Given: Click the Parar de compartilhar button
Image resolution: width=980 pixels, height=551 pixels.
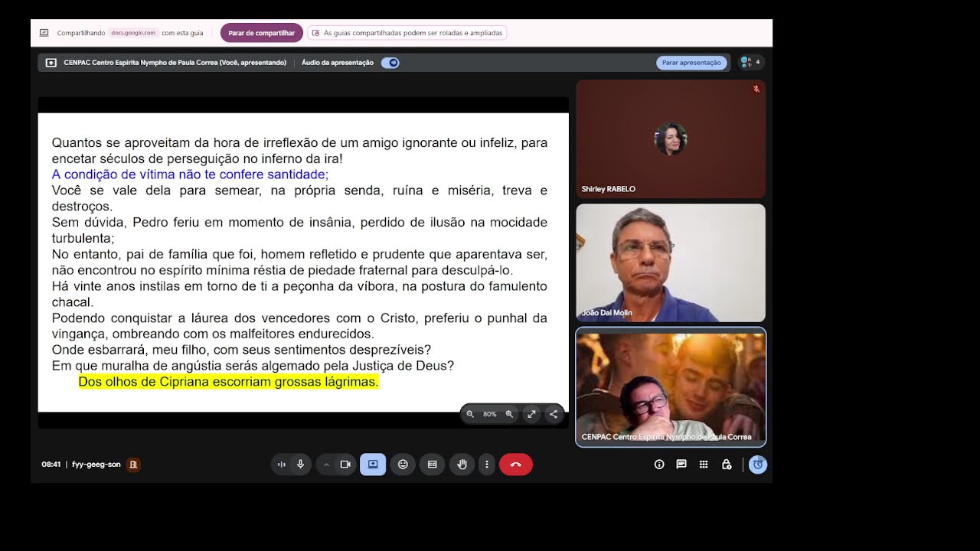Looking at the screenshot, I should coord(262,33).
